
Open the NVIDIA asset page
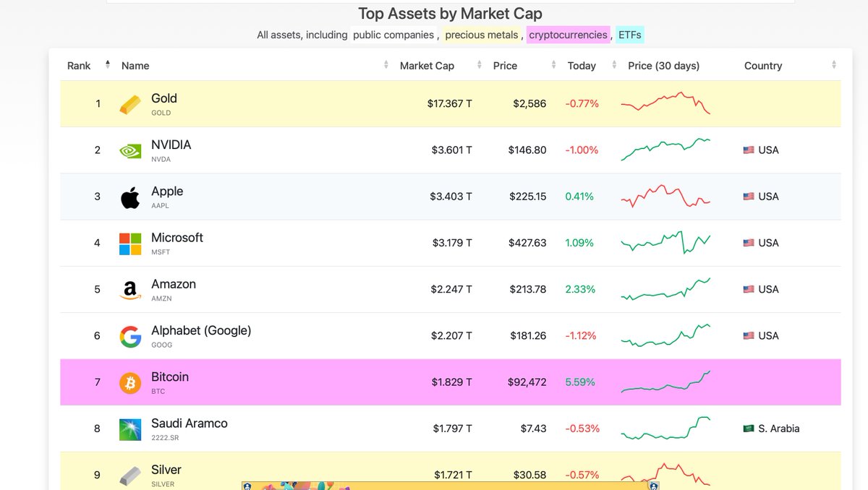point(171,145)
